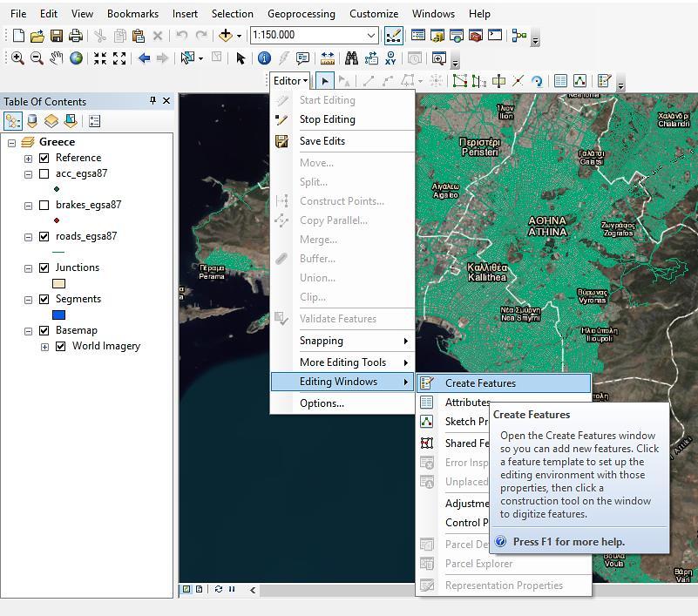Collapse the roads_egsa87 layer legend

28,237
